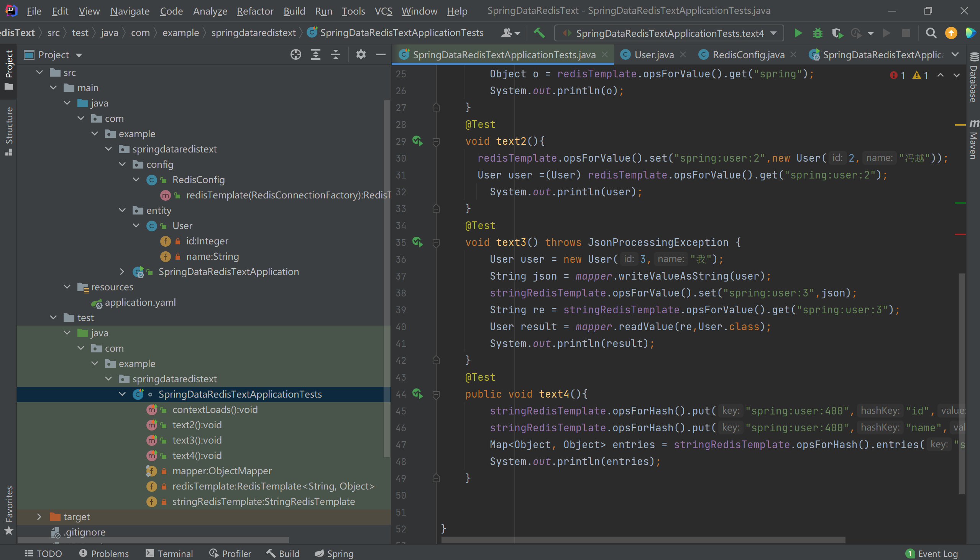Run with Coverage shield icon
The width and height of the screenshot is (980, 560).
click(x=837, y=33)
